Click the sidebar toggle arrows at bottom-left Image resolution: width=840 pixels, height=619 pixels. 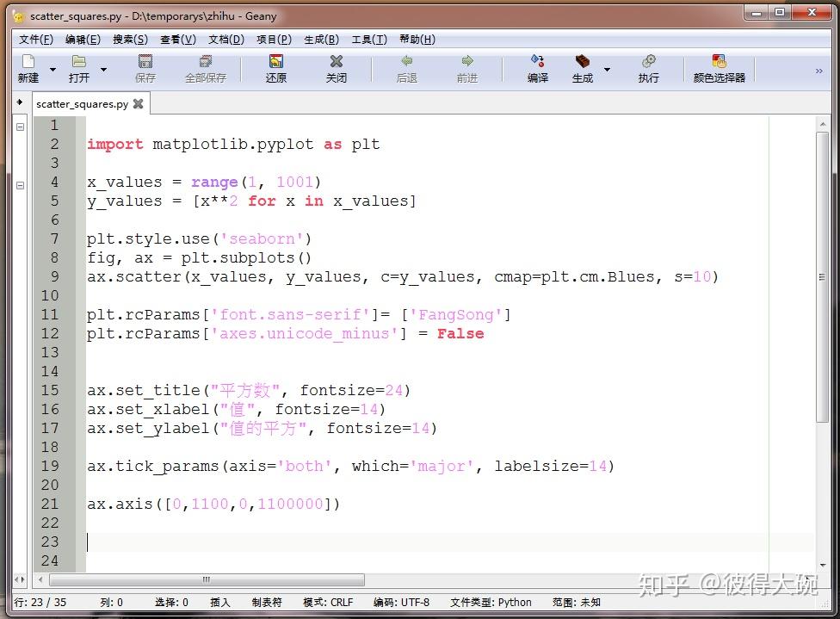(20, 579)
